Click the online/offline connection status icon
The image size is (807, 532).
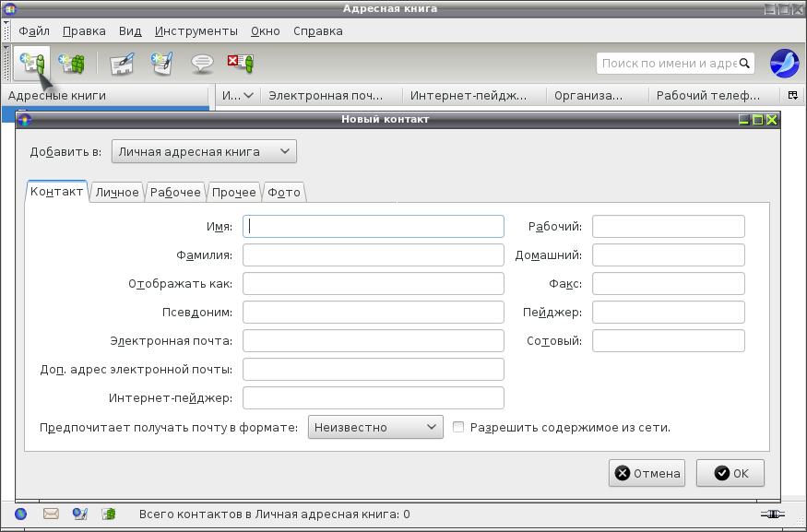click(772, 514)
